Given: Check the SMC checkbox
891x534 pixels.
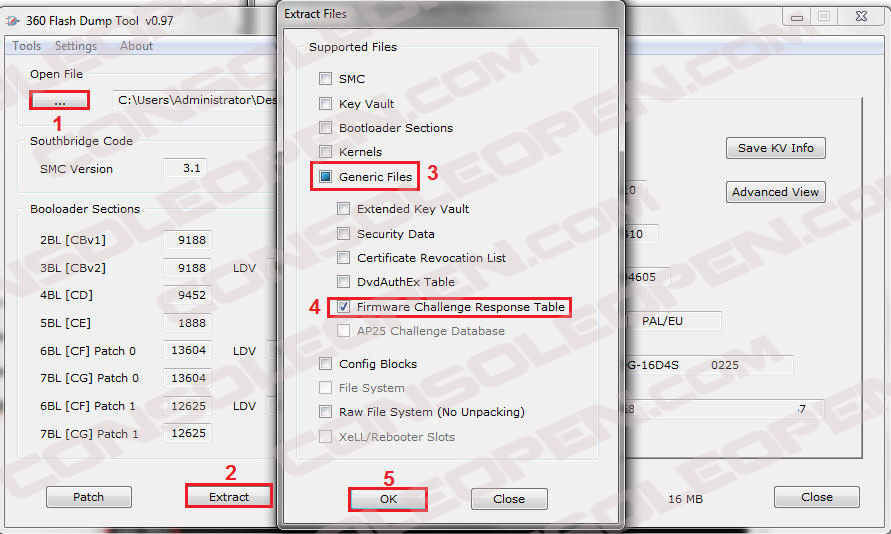Looking at the screenshot, I should pos(325,78).
